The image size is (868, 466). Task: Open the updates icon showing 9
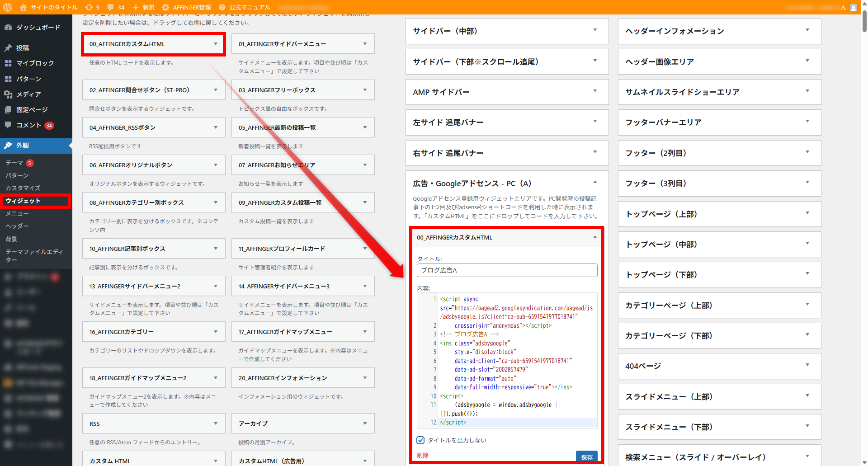click(92, 7)
